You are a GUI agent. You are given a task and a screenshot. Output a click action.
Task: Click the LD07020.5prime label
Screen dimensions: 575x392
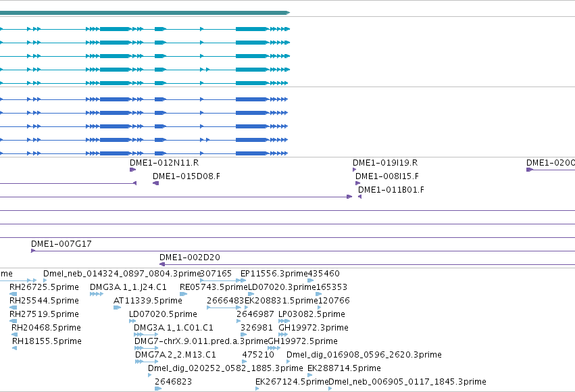point(163,314)
